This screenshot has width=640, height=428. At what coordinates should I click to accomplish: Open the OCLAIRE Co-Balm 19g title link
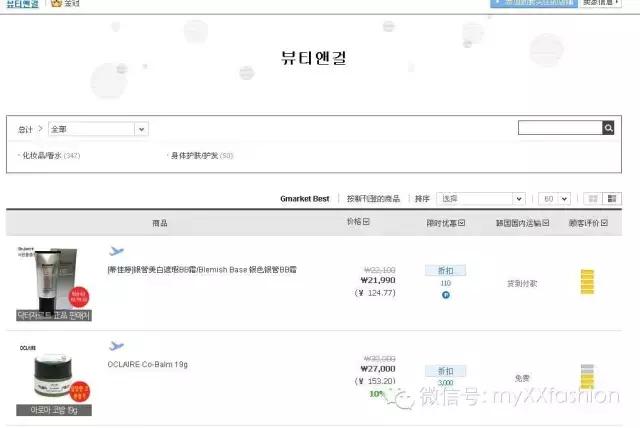point(147,364)
